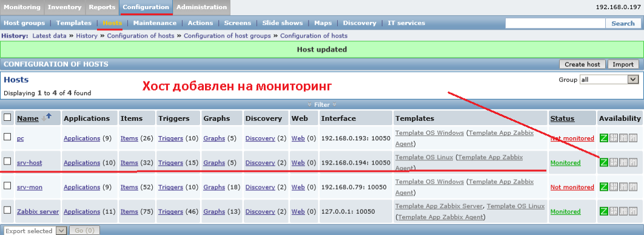Click the Create host button

pos(582,64)
